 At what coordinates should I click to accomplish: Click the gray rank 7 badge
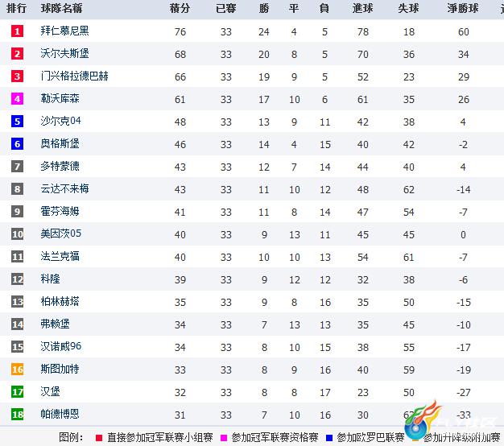[x=18, y=167]
